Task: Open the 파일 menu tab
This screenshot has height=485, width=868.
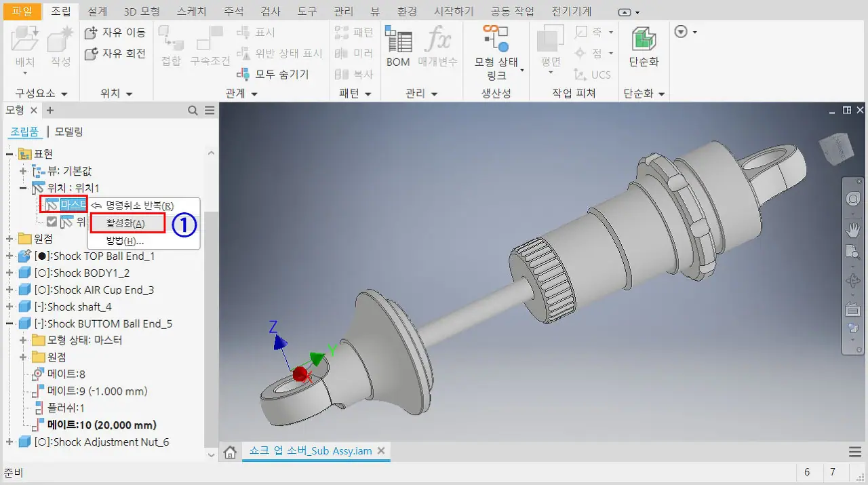Action: tap(22, 12)
